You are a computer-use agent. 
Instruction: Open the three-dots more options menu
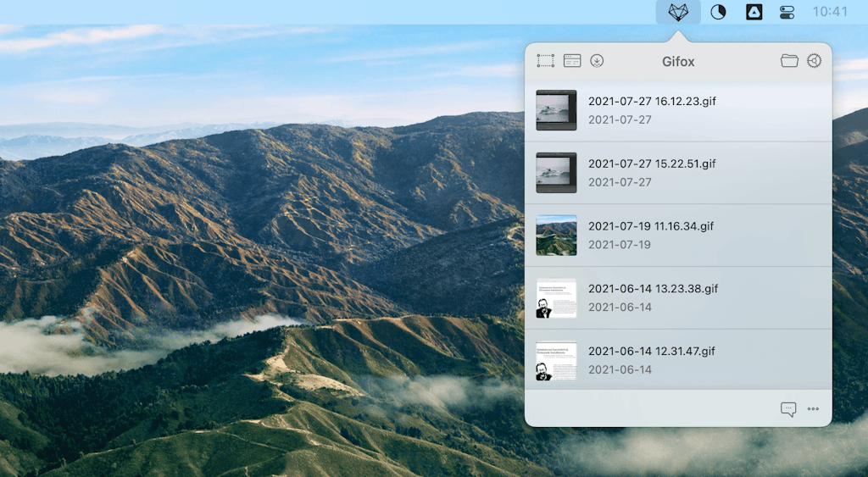click(813, 409)
